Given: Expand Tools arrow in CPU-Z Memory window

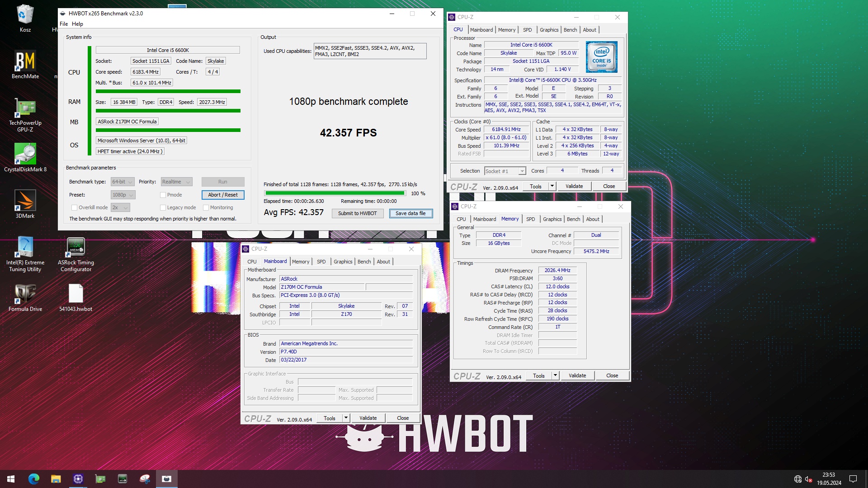Looking at the screenshot, I should (x=555, y=375).
